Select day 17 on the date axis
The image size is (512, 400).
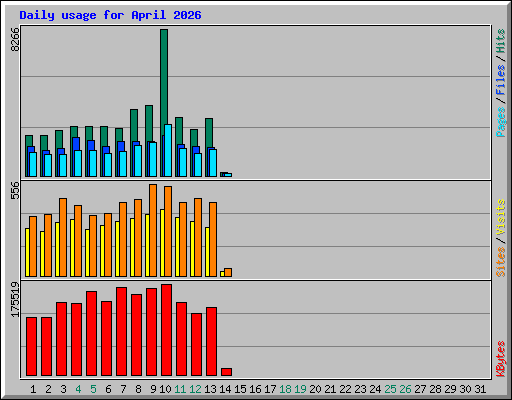pyautogui.click(x=270, y=389)
